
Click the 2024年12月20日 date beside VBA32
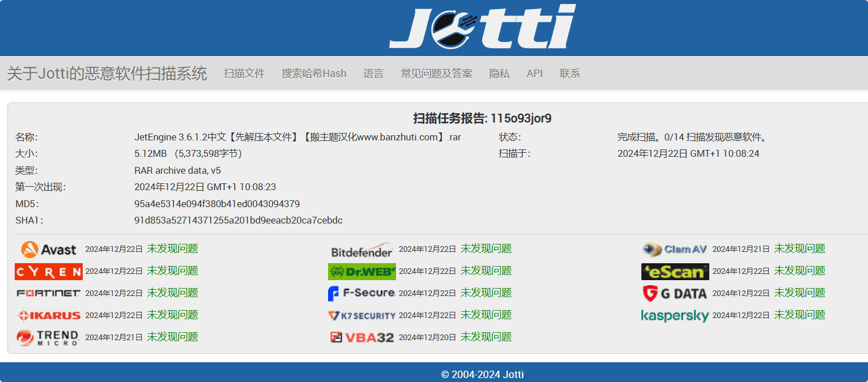point(428,337)
